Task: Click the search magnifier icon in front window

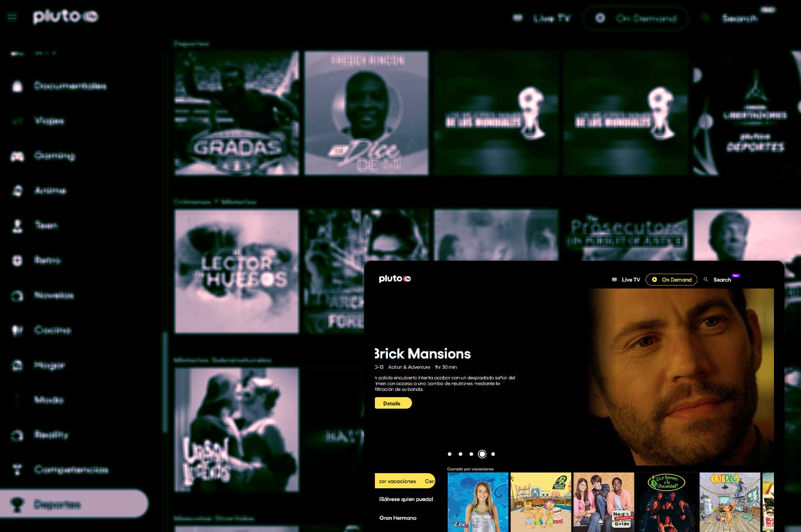Action: [x=705, y=280]
